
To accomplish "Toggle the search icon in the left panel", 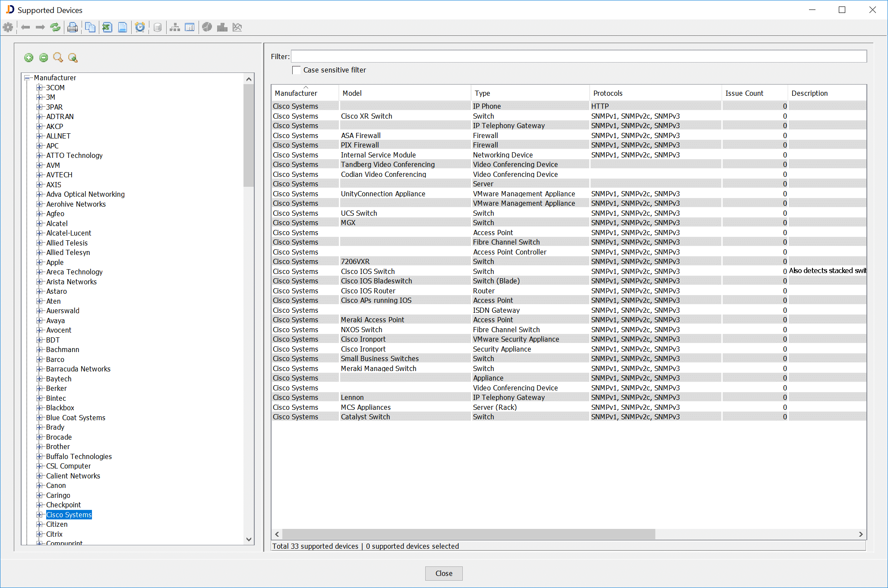I will (x=58, y=57).
